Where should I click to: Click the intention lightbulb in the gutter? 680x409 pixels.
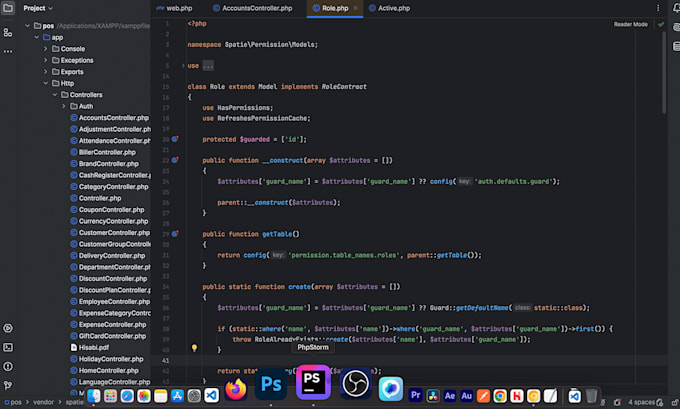(x=194, y=349)
